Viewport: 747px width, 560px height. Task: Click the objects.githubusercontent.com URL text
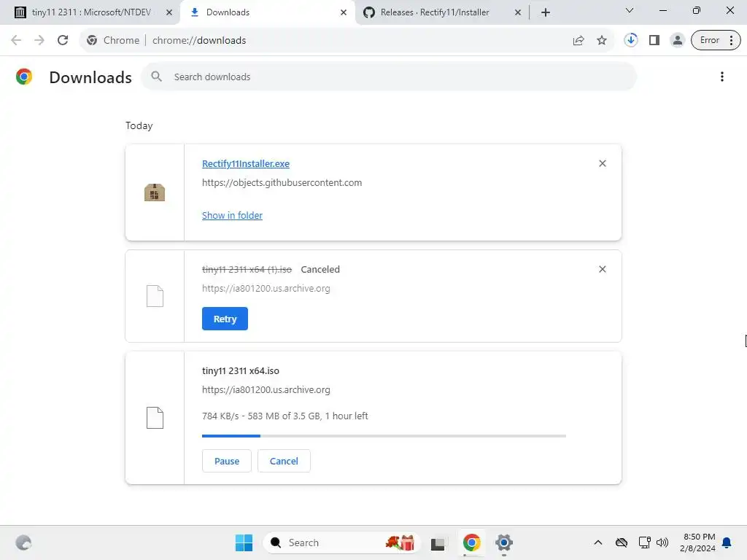282,183
